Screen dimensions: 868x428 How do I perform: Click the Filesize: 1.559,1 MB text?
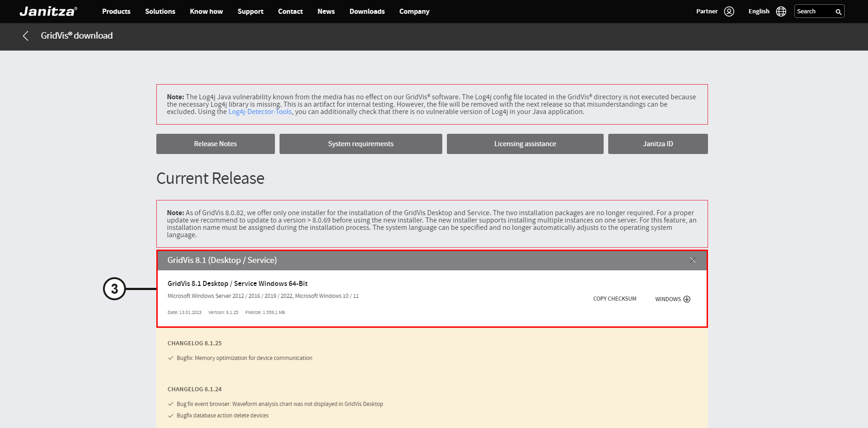tap(265, 313)
